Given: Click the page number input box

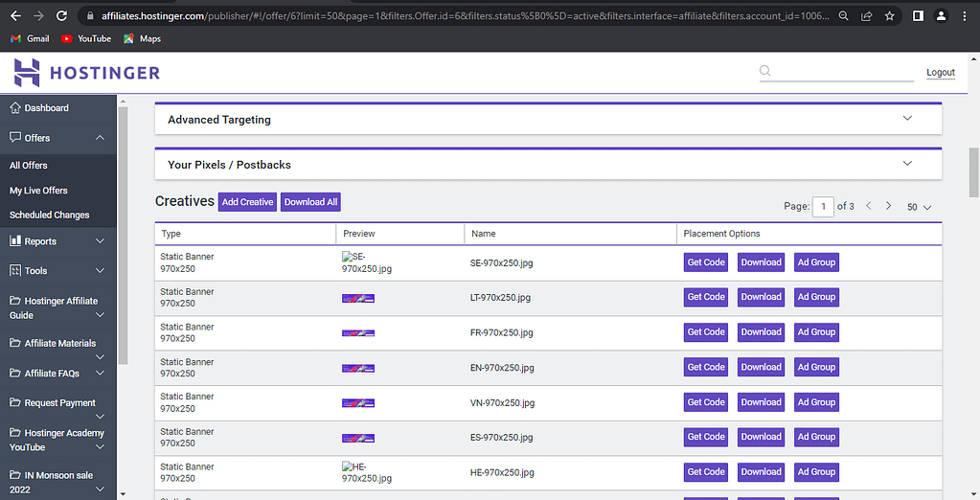Looking at the screenshot, I should click(823, 206).
